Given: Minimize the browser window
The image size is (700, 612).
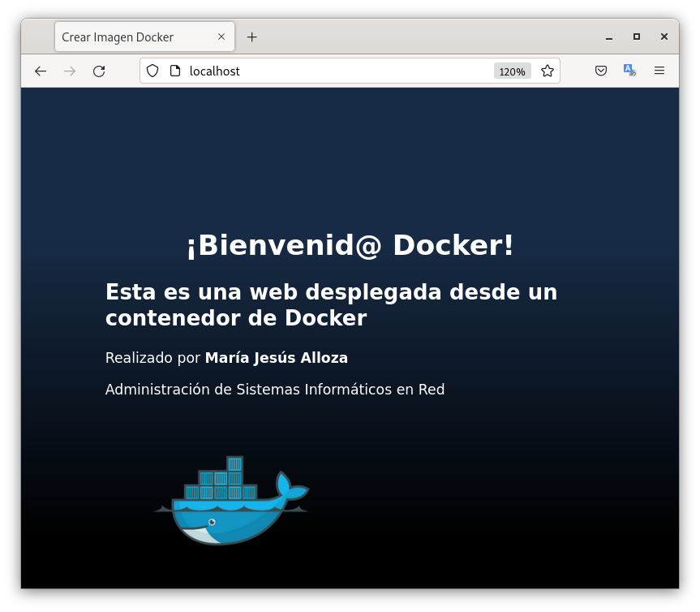Looking at the screenshot, I should (609, 37).
